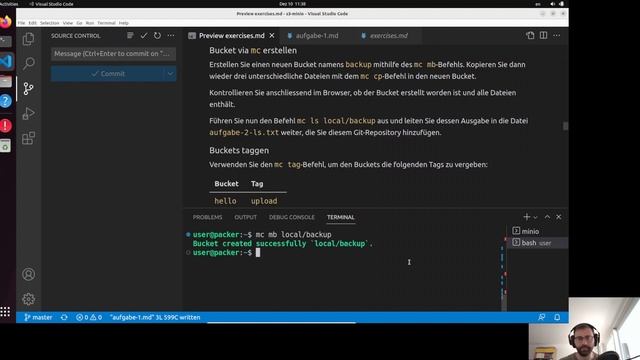Open the Edit menu
The height and width of the screenshot is (360, 640).
(33, 23)
